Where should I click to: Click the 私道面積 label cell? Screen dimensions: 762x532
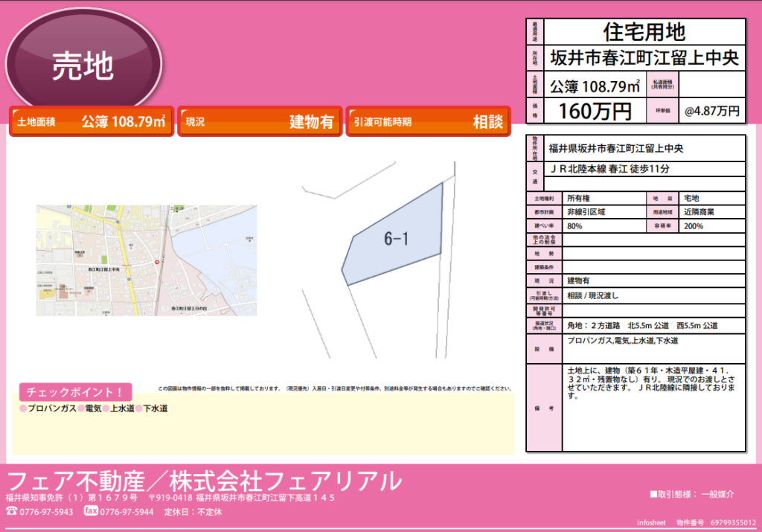click(x=663, y=85)
